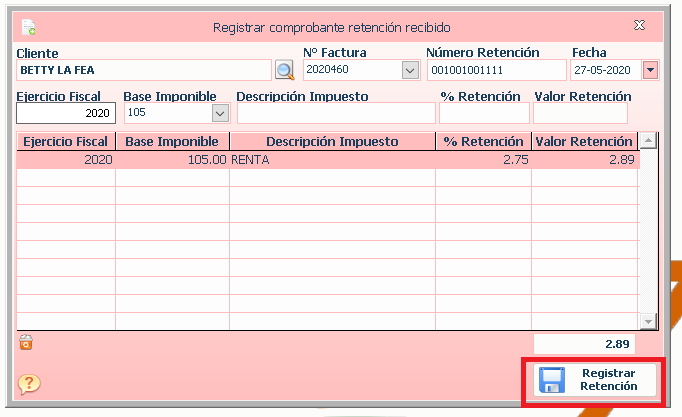Click the % Retención input field
Image resolution: width=682 pixels, height=417 pixels.
click(484, 113)
